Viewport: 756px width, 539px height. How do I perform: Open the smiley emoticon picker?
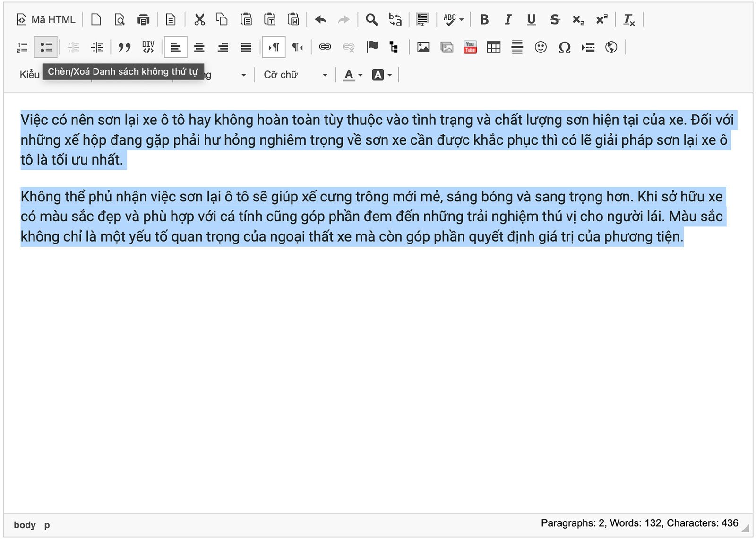point(541,47)
